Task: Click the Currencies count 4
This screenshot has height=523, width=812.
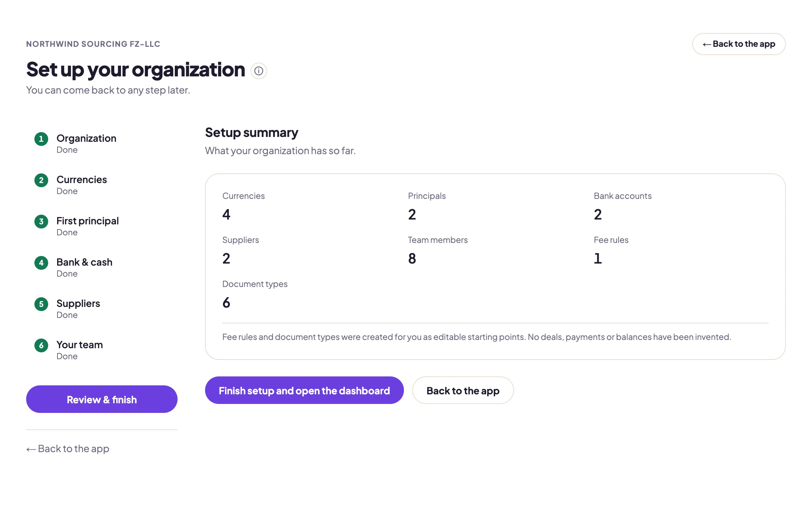Action: coord(226,214)
